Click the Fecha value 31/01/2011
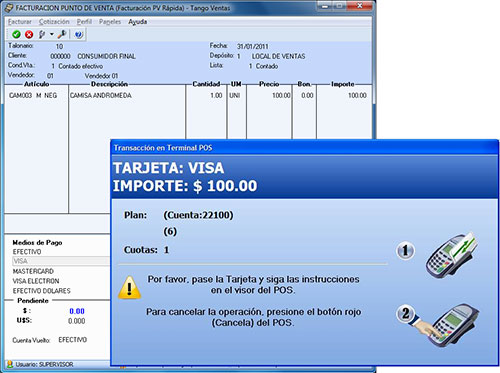The width and height of the screenshot is (500, 373). 253,46
